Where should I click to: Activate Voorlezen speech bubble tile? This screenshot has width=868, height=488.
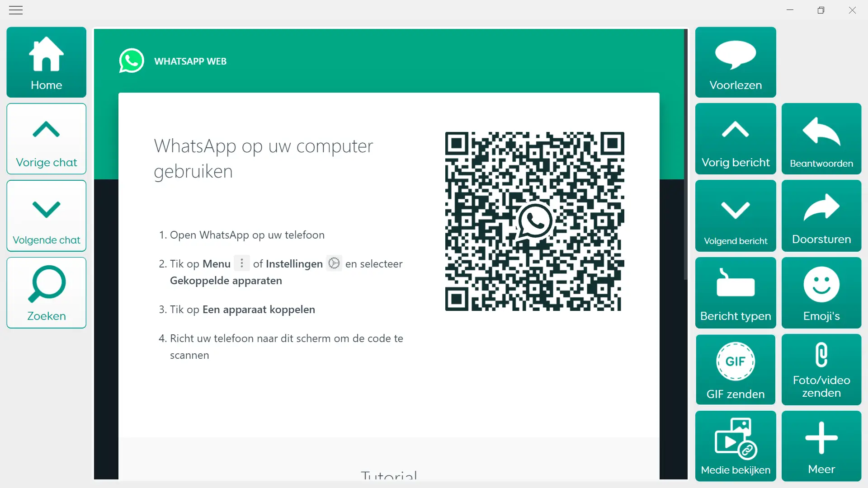pyautogui.click(x=736, y=62)
